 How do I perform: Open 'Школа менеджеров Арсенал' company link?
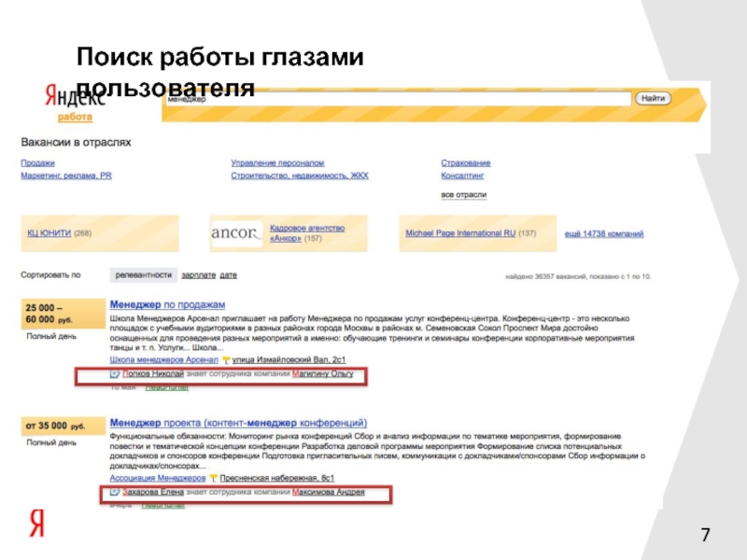click(164, 359)
